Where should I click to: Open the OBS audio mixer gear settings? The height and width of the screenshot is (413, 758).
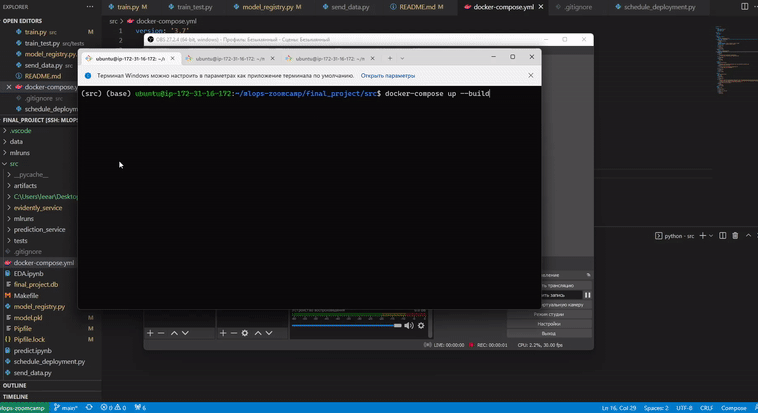[x=421, y=325]
